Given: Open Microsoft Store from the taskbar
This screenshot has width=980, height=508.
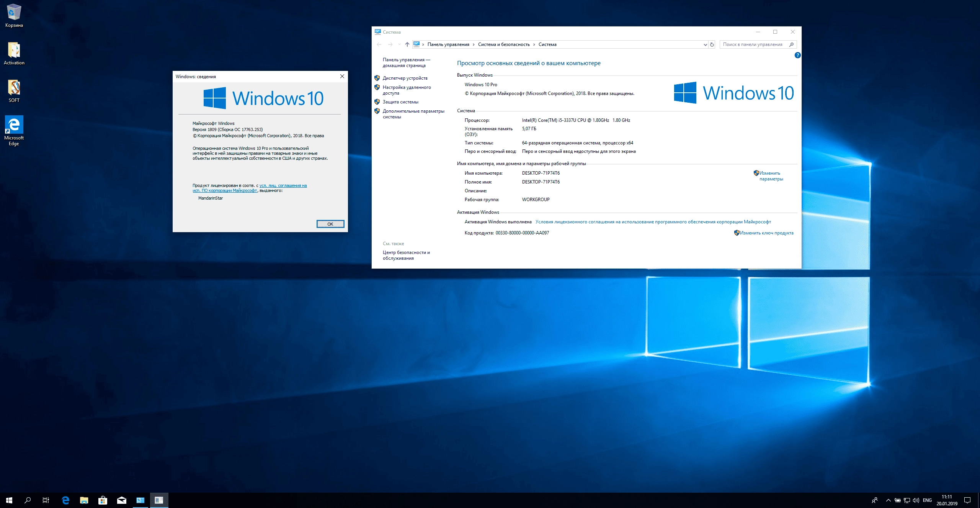Looking at the screenshot, I should coord(103,500).
